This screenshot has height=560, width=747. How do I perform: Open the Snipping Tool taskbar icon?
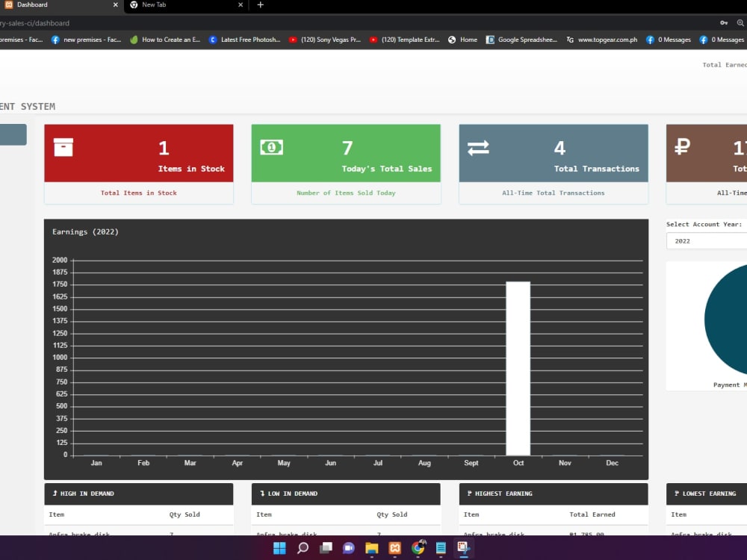click(464, 548)
